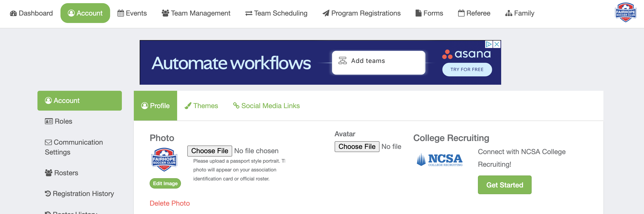Switch to the Social Media Links tab

[266, 106]
